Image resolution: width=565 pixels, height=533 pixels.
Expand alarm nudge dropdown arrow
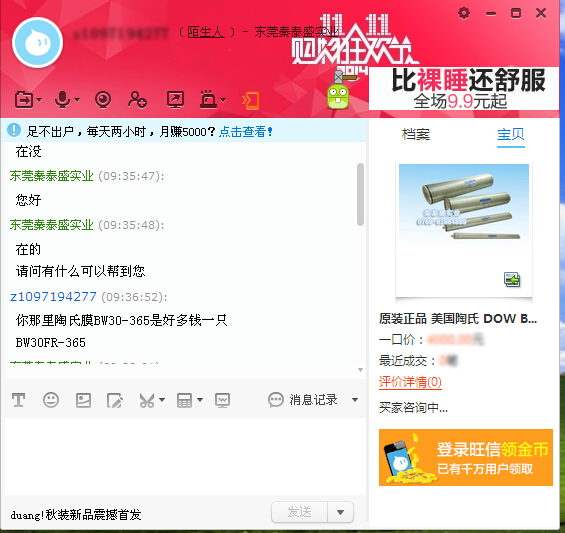tap(223, 99)
